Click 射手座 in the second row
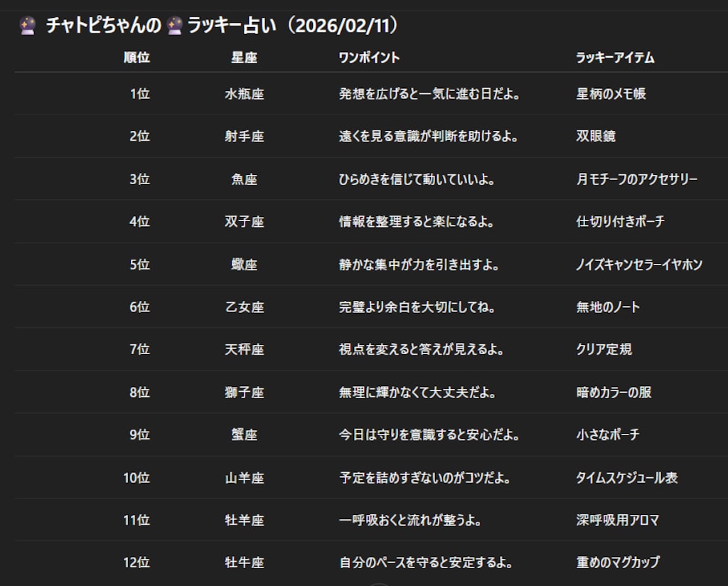 click(x=244, y=137)
